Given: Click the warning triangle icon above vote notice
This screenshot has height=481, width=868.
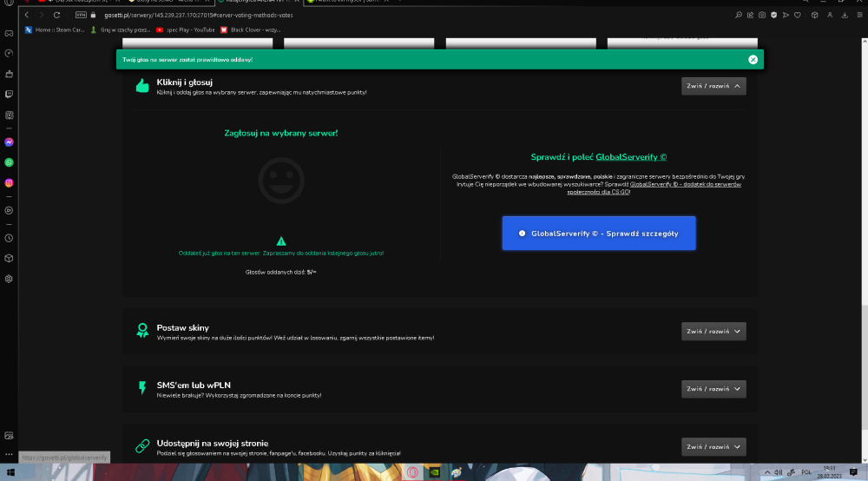Looking at the screenshot, I should 281,241.
